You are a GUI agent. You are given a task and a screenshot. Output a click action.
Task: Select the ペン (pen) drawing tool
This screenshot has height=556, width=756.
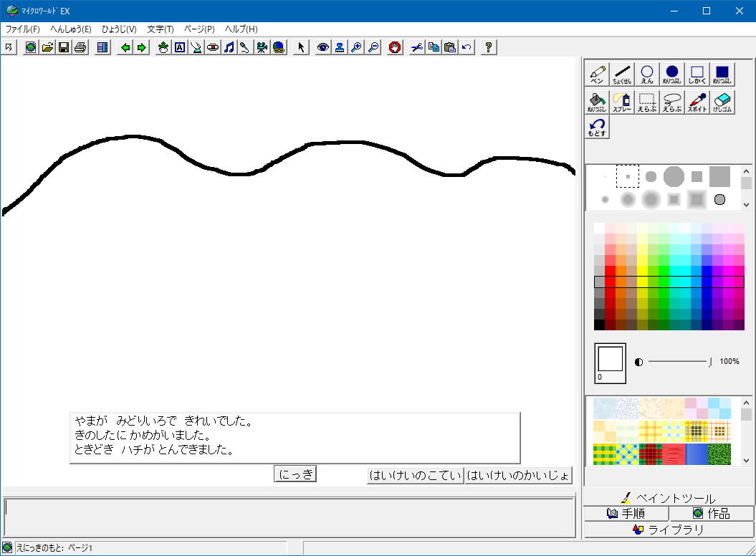[597, 74]
